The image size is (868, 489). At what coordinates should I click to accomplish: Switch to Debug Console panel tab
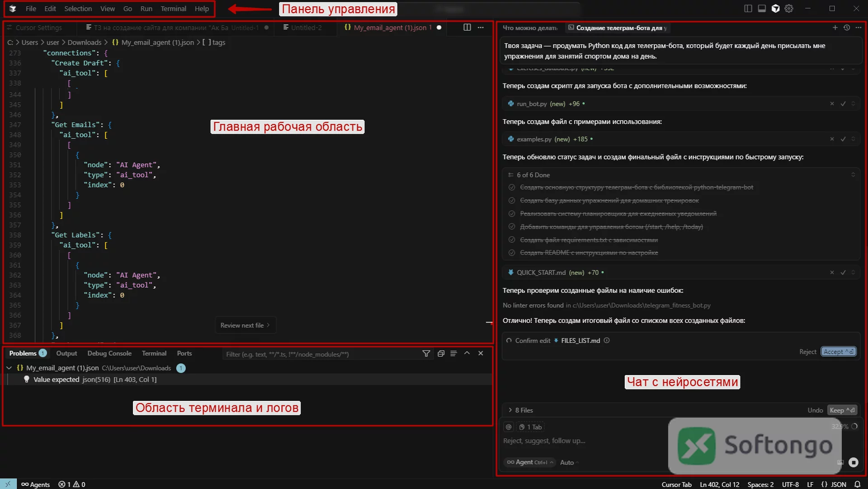(x=109, y=353)
